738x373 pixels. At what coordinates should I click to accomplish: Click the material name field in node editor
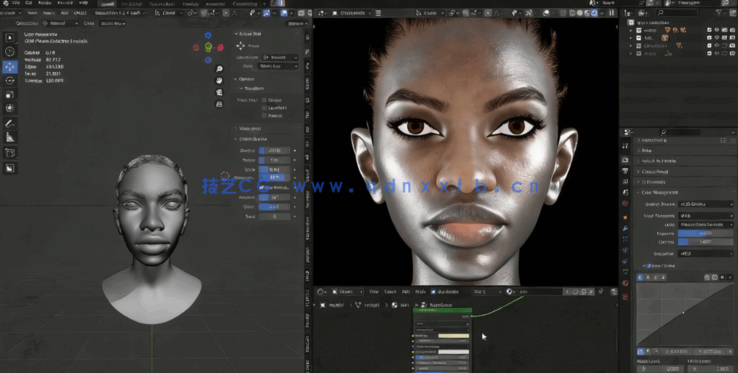(x=539, y=292)
